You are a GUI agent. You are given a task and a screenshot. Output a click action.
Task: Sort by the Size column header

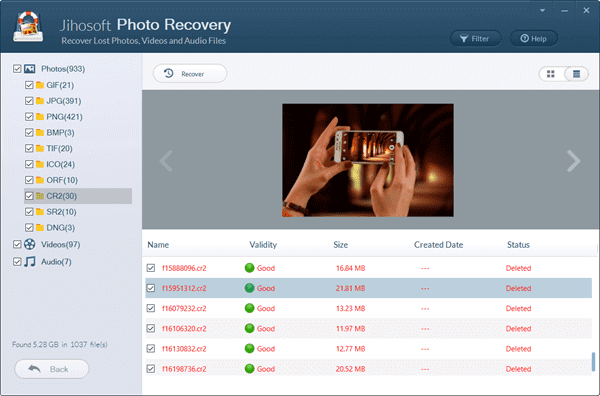tap(341, 244)
